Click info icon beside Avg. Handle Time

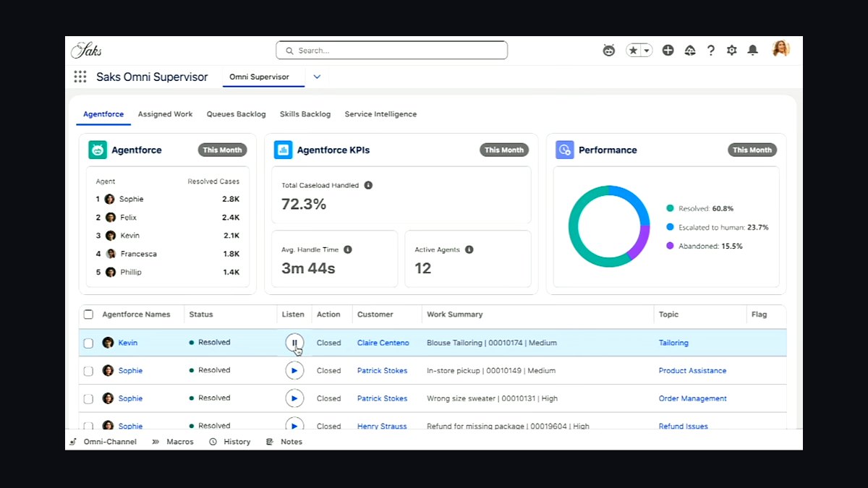[x=348, y=249]
